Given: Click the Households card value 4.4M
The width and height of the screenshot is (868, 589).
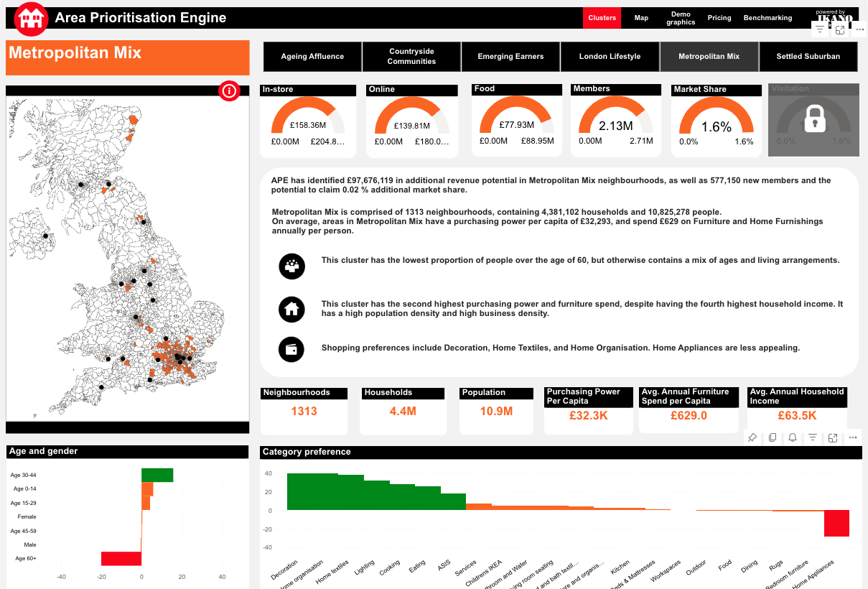Looking at the screenshot, I should [403, 412].
